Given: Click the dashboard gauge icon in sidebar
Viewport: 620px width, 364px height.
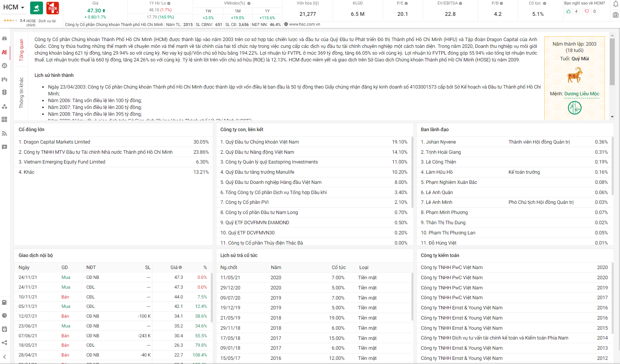Looking at the screenshot, I should (5, 38).
